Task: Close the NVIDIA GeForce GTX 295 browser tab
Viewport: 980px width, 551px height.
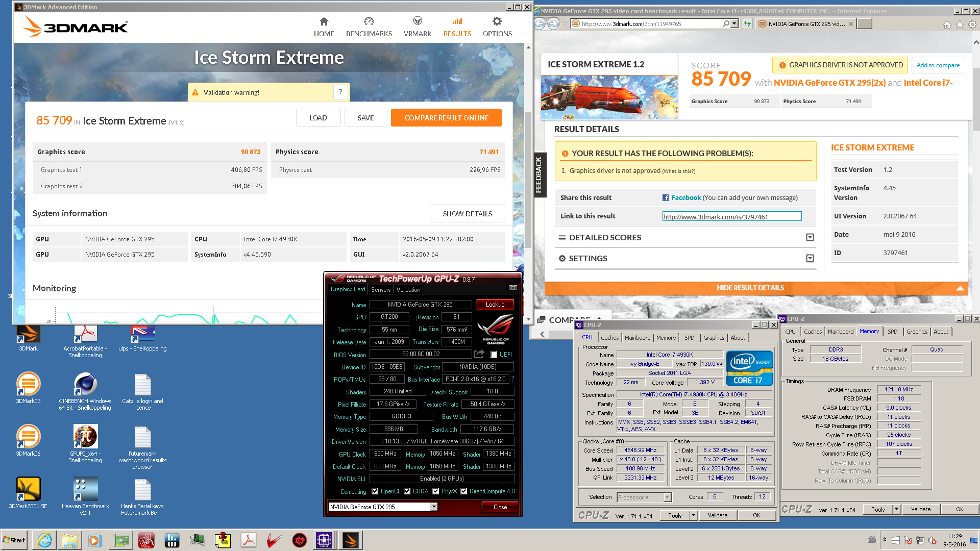Action: pos(851,24)
